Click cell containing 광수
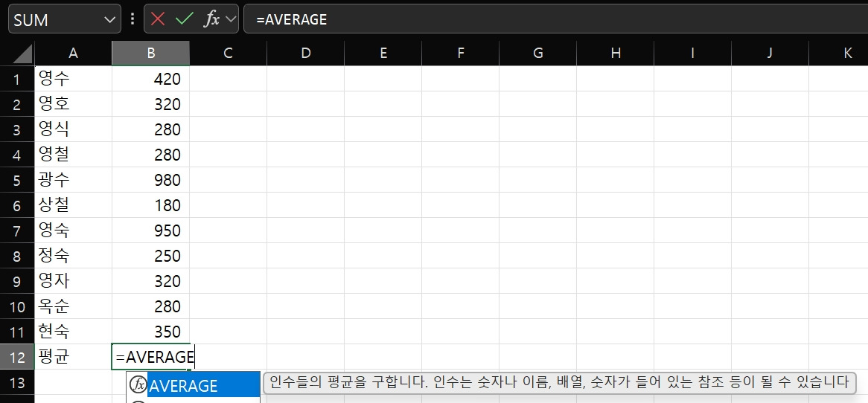868x403 pixels. pyautogui.click(x=73, y=180)
